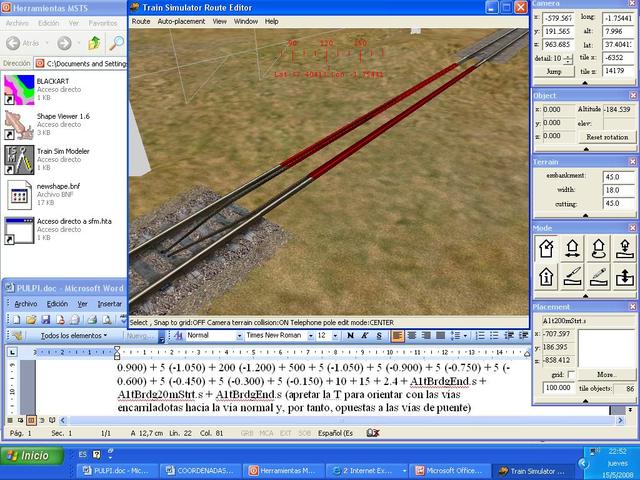The image size is (640, 480).
Task: Go up one folder in Explorer toolbar
Action: [93, 43]
